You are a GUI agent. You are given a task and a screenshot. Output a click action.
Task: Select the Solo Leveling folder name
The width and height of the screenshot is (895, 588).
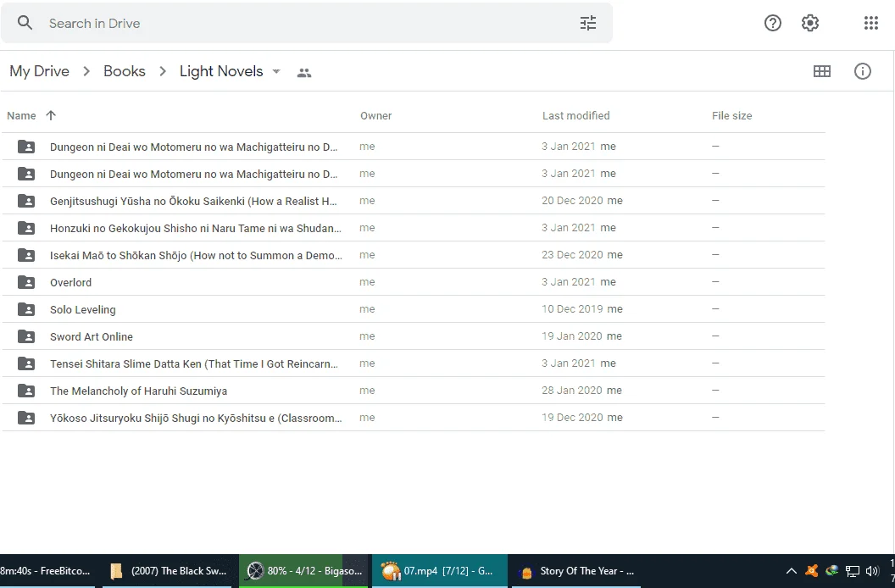click(x=83, y=309)
